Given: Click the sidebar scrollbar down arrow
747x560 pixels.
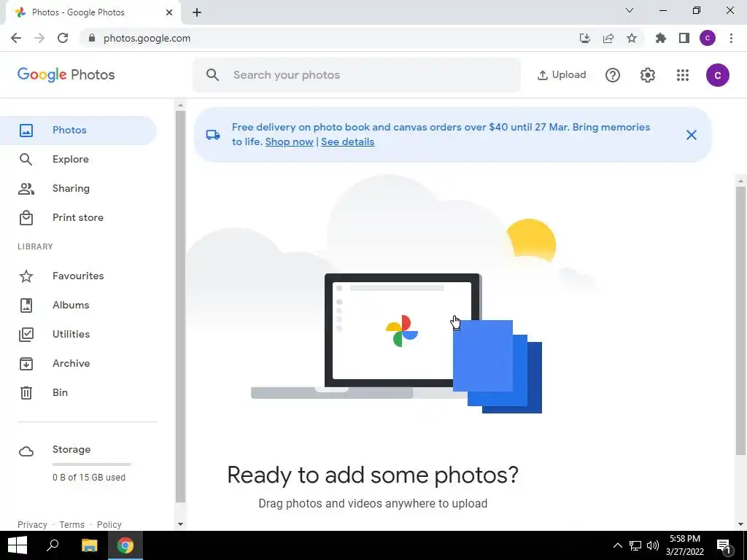Looking at the screenshot, I should click(x=180, y=524).
